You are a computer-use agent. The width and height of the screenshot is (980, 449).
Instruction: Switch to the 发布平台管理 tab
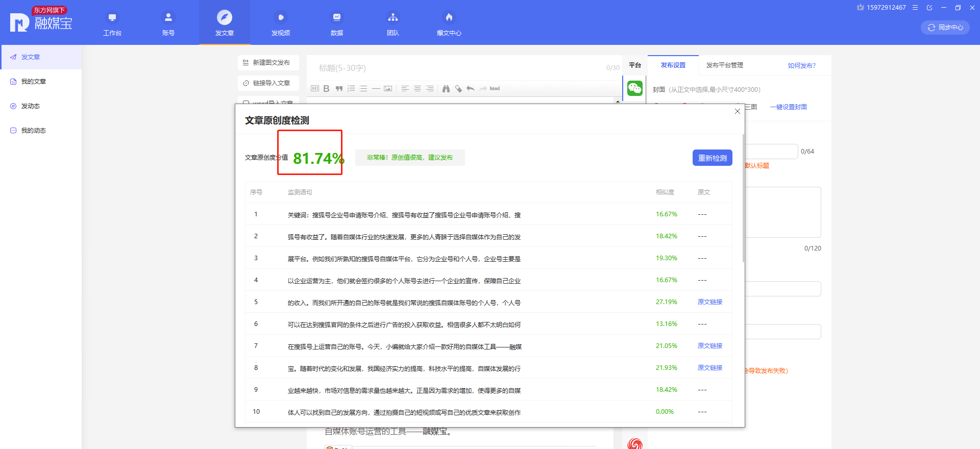[725, 65]
